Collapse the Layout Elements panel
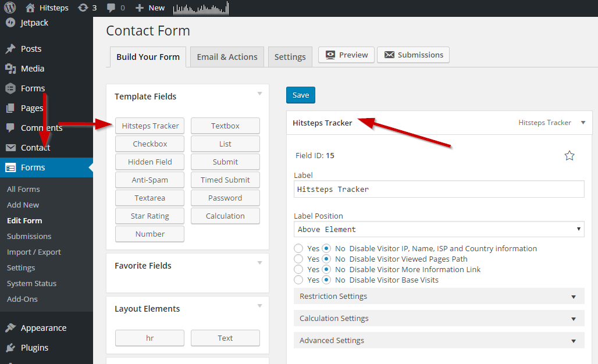Image resolution: width=598 pixels, height=364 pixels. [259, 306]
